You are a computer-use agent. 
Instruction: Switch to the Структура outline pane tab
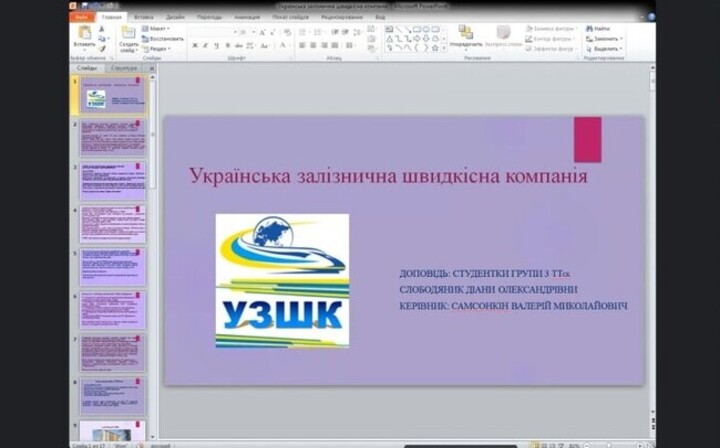pyautogui.click(x=124, y=68)
